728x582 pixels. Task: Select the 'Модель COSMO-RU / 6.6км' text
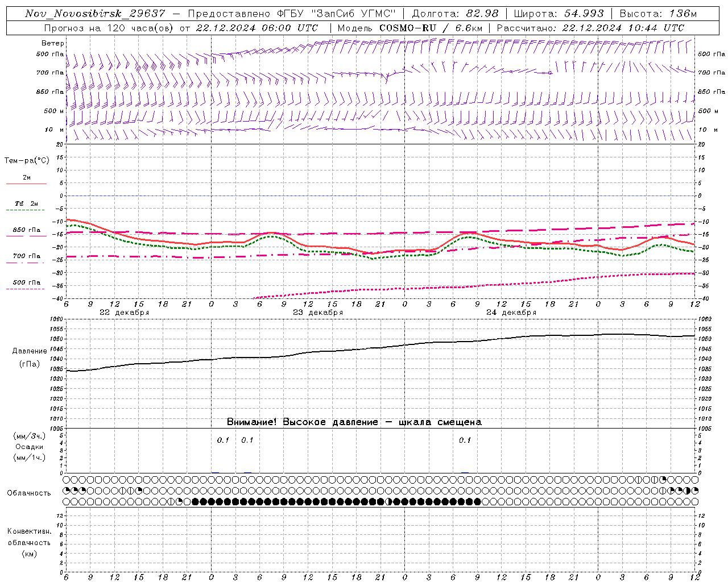(x=410, y=28)
